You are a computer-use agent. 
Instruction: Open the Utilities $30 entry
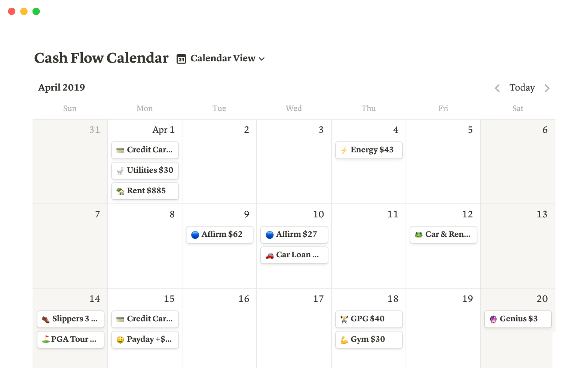click(145, 171)
